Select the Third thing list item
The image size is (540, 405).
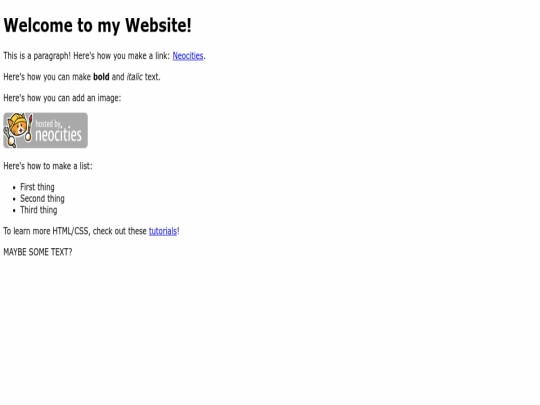pos(39,210)
